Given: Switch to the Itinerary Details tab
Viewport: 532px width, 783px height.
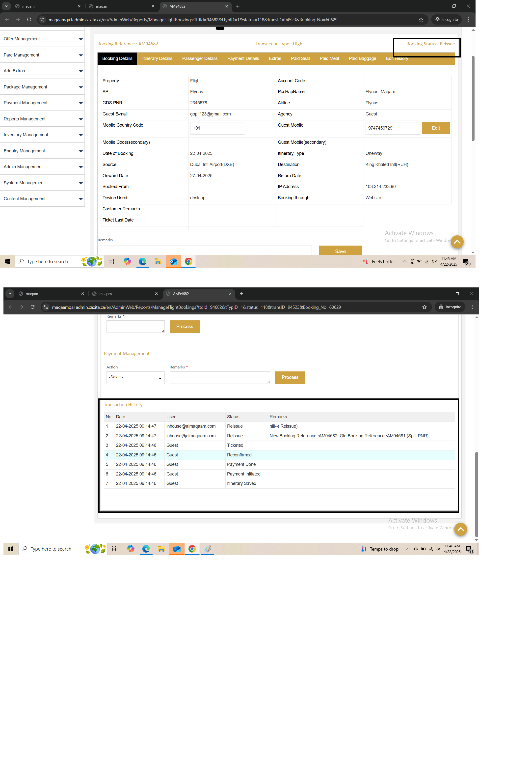Looking at the screenshot, I should [x=157, y=59].
